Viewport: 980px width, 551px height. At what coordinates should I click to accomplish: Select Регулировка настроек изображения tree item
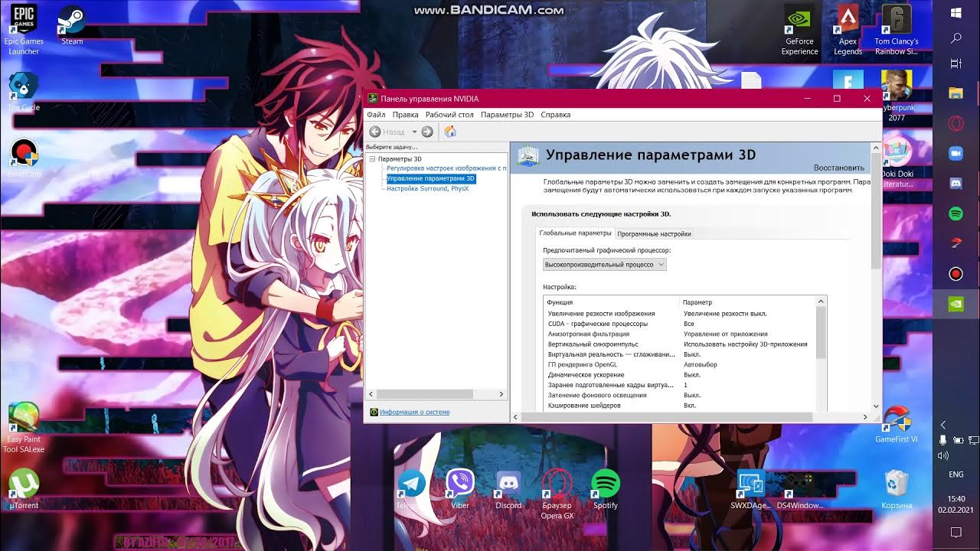tap(446, 168)
